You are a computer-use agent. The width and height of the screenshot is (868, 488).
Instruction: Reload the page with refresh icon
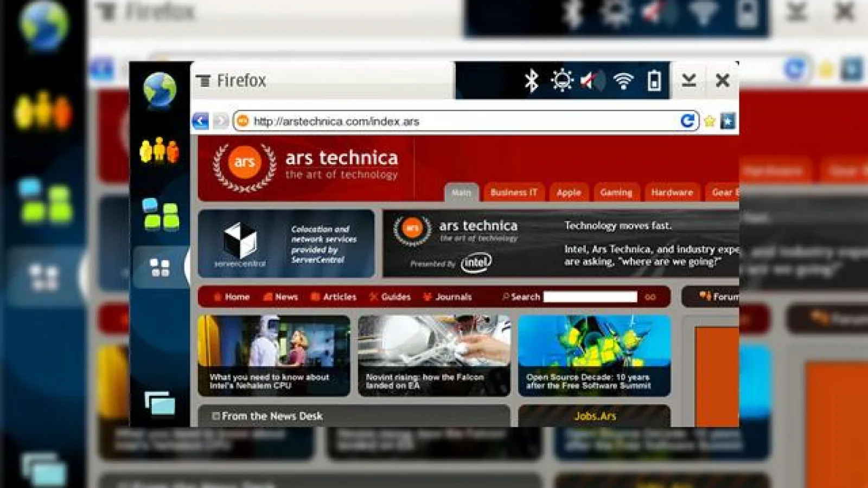[x=688, y=121]
